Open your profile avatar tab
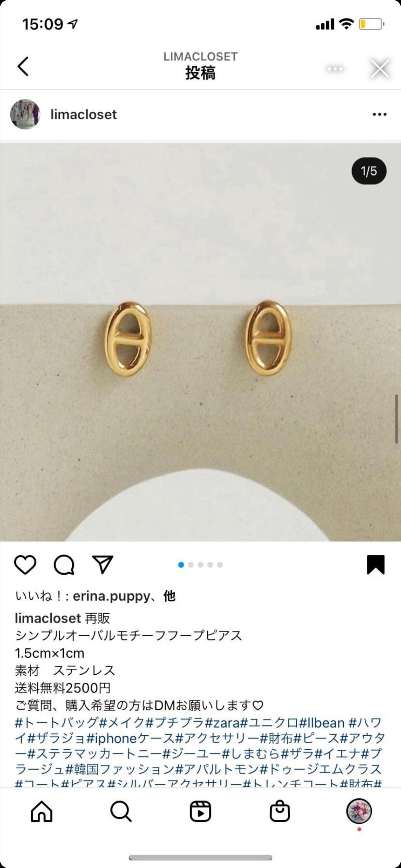The image size is (401, 868). 359,811
